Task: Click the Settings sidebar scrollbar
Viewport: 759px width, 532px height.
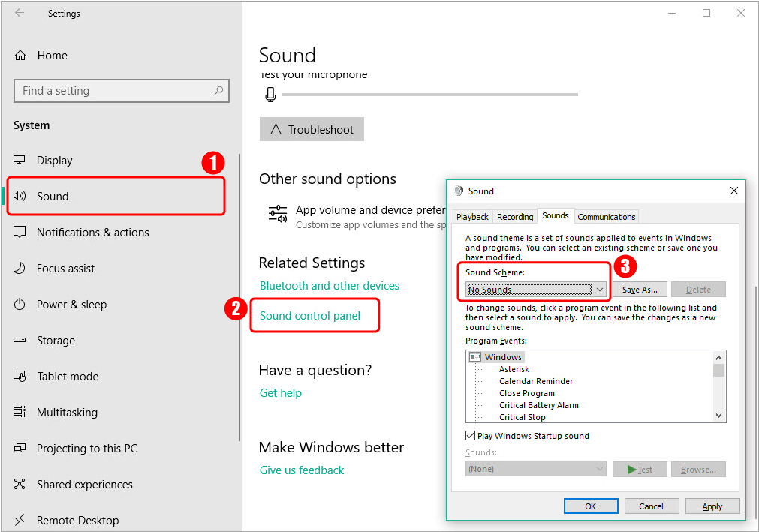Action: click(x=239, y=297)
